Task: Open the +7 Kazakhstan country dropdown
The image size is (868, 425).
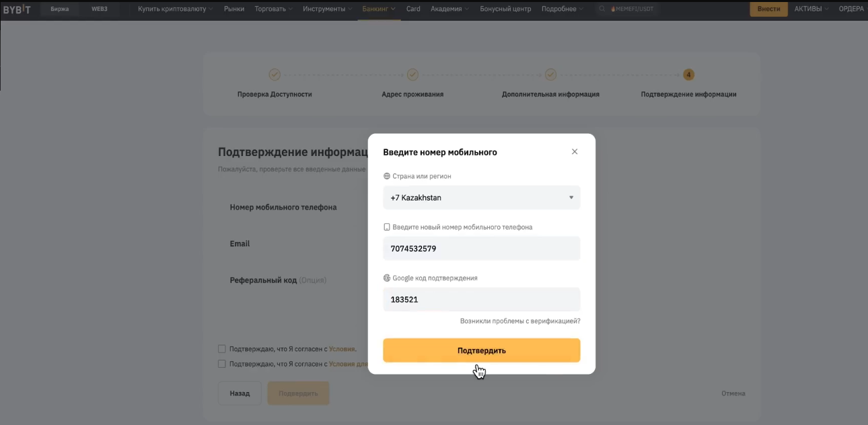Action: click(x=482, y=198)
